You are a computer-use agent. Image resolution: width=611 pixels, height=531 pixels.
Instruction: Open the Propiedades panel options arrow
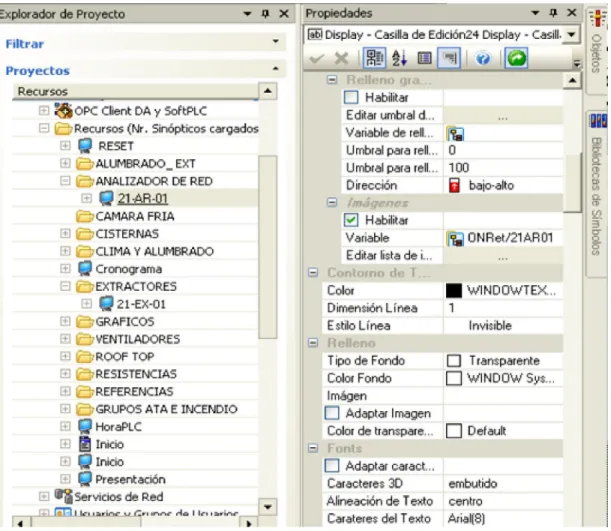pyautogui.click(x=535, y=13)
